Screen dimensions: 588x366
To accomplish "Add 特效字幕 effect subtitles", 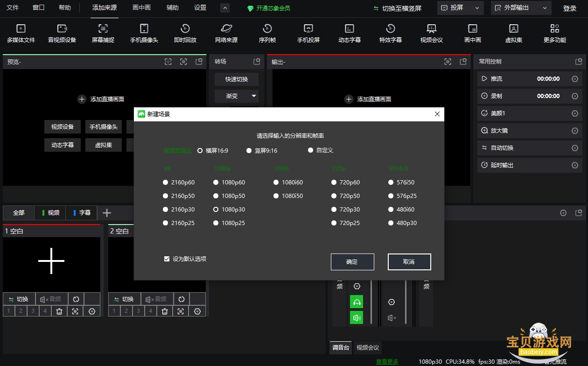I will click(x=391, y=34).
